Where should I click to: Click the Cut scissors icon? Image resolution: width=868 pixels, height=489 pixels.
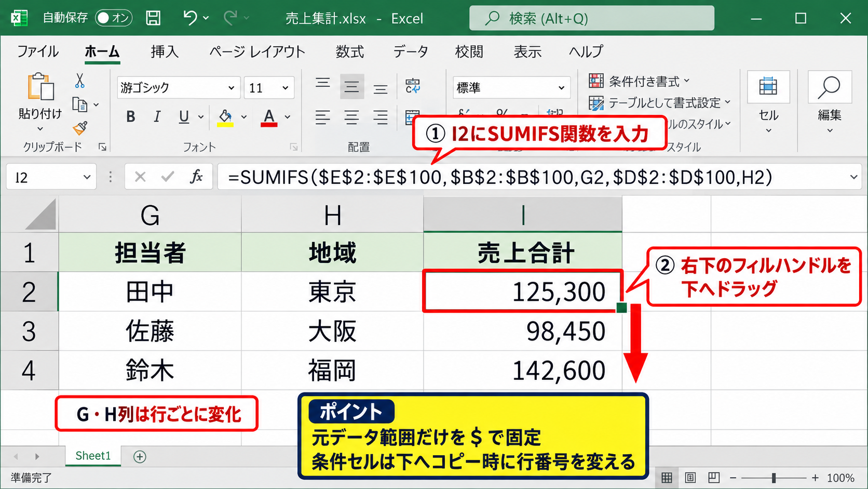pos(79,81)
